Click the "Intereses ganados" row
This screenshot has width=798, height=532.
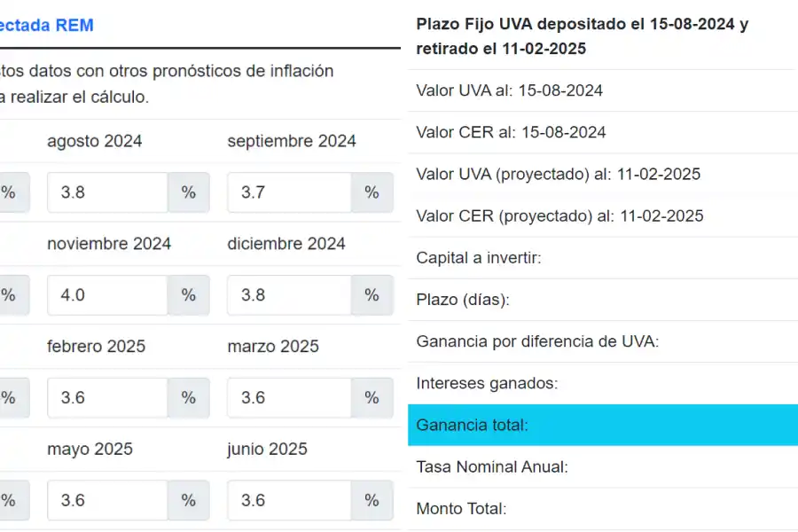click(603, 383)
